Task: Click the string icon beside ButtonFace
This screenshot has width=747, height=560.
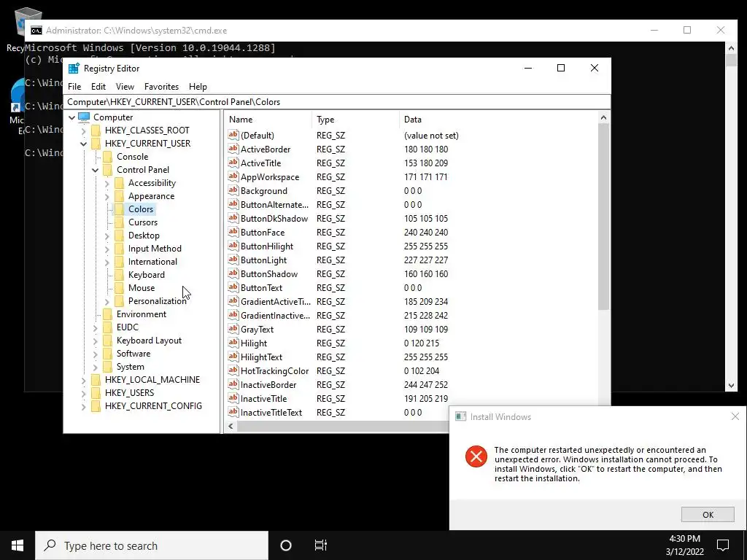Action: [233, 232]
